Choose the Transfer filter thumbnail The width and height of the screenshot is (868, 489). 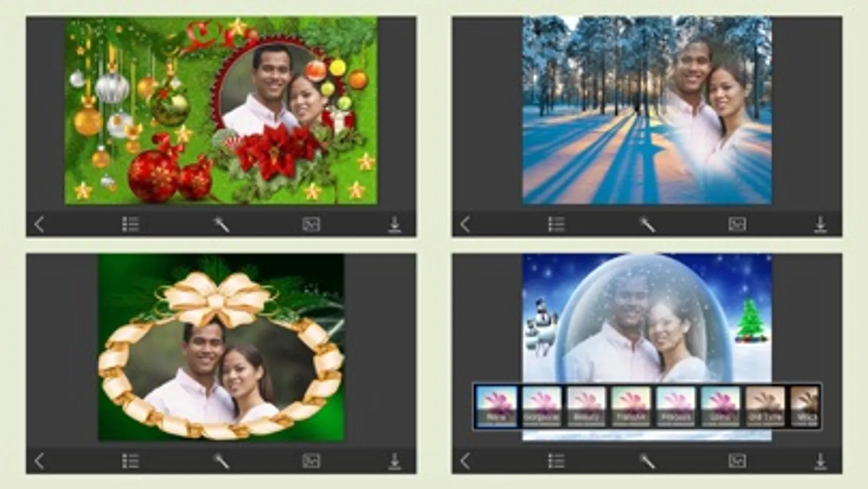pyautogui.click(x=631, y=406)
